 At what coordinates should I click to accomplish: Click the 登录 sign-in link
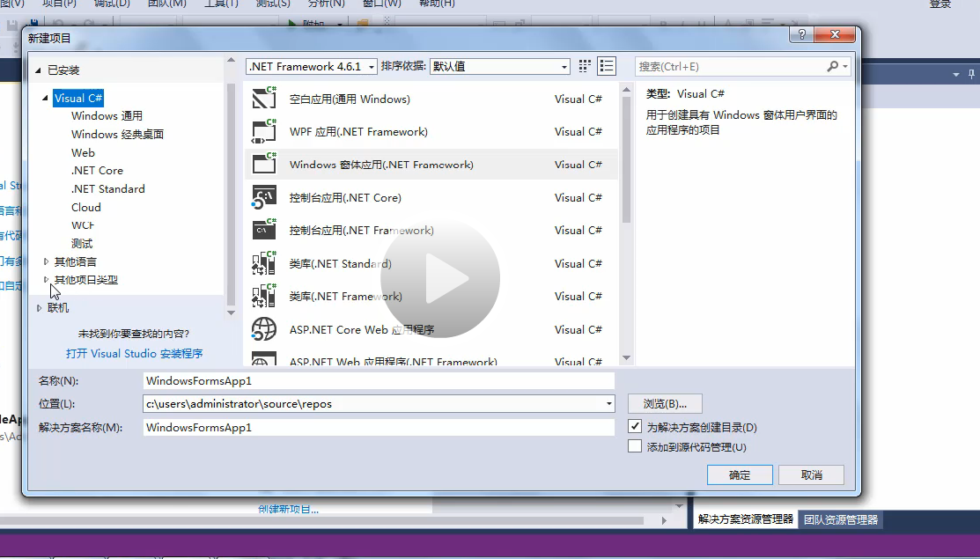(x=940, y=4)
